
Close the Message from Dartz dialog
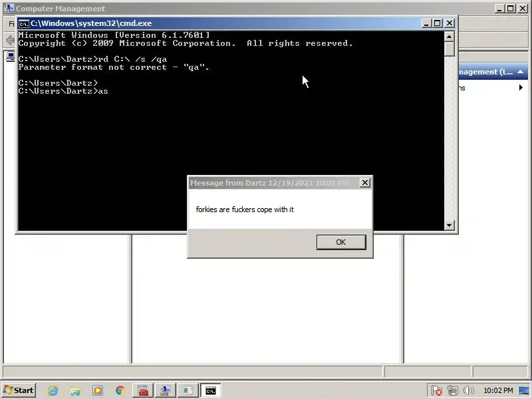click(364, 183)
